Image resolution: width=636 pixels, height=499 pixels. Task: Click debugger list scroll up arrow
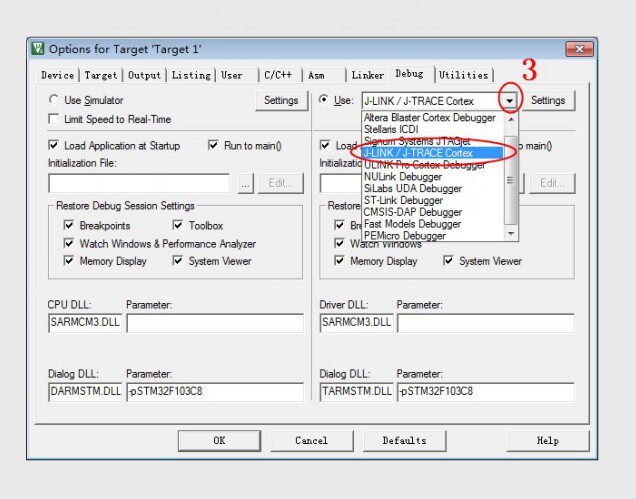click(511, 119)
